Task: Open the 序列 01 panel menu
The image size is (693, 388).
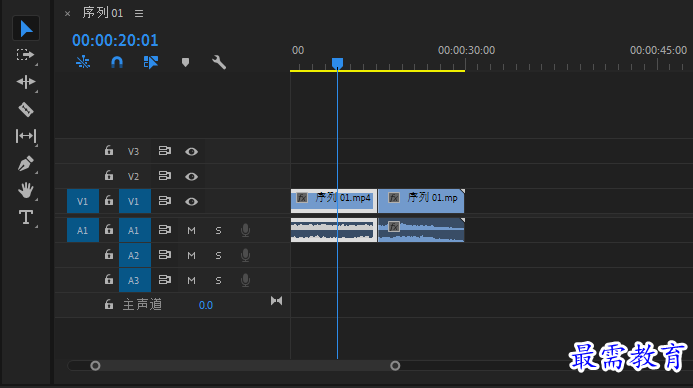Action: [x=139, y=14]
